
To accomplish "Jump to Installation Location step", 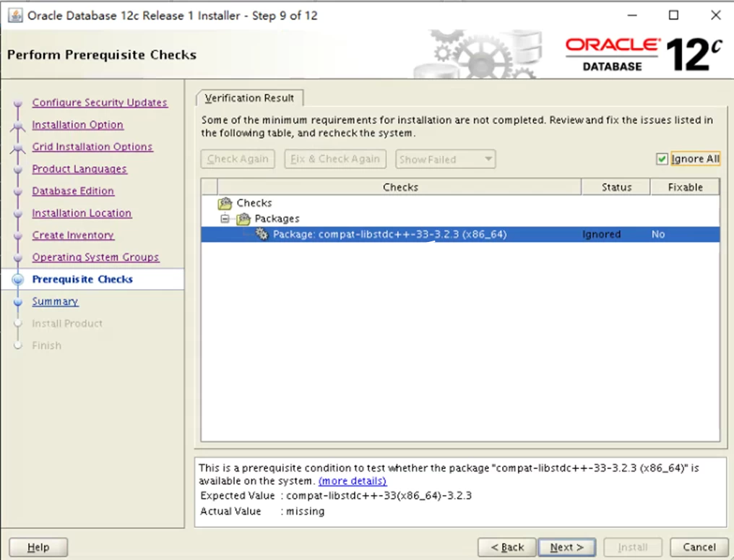I will tap(82, 213).
